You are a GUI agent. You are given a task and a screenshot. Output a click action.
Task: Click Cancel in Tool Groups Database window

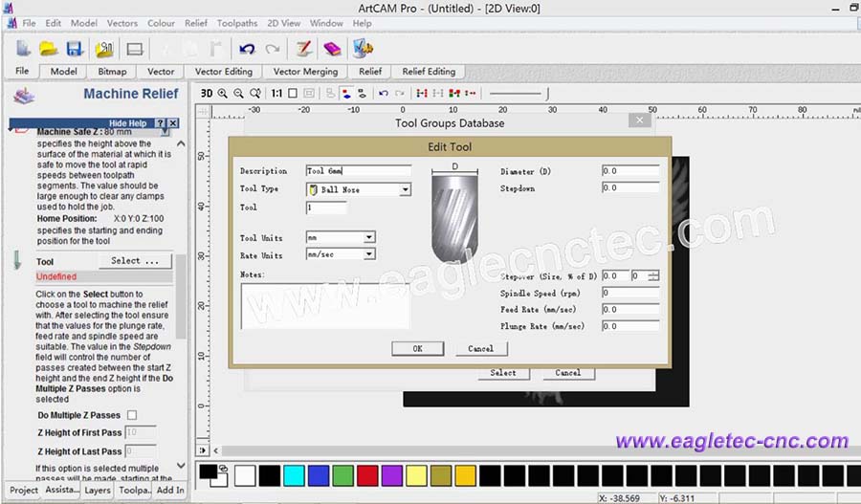point(567,373)
